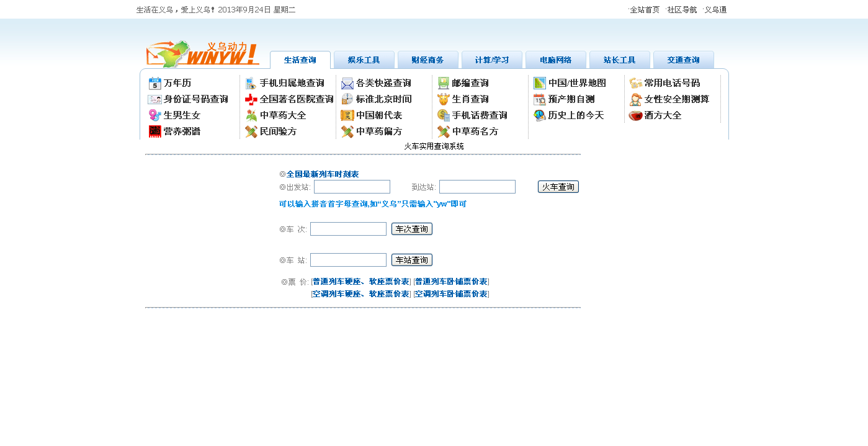Viewport: 868px width, 446px height.
Task: Click the 手机归属地查询 phone lookup icon
Action: tap(250, 83)
